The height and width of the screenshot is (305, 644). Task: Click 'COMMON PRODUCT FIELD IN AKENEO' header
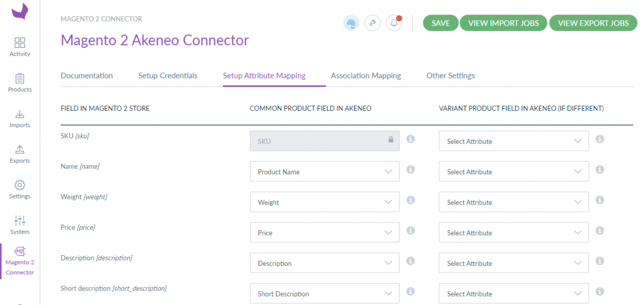click(311, 108)
